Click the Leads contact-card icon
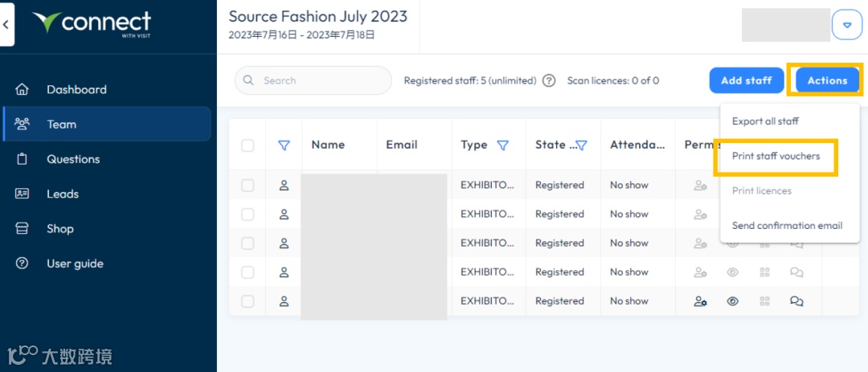Screen dimensions: 868x372 [x=23, y=194]
